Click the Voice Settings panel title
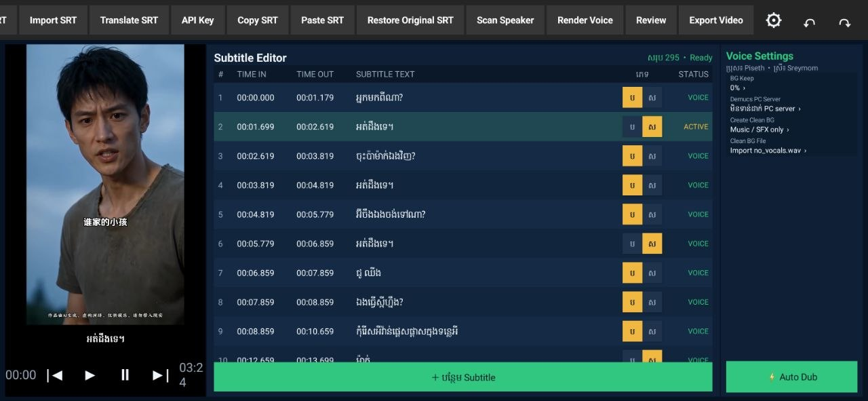The height and width of the screenshot is (401, 868). [759, 56]
